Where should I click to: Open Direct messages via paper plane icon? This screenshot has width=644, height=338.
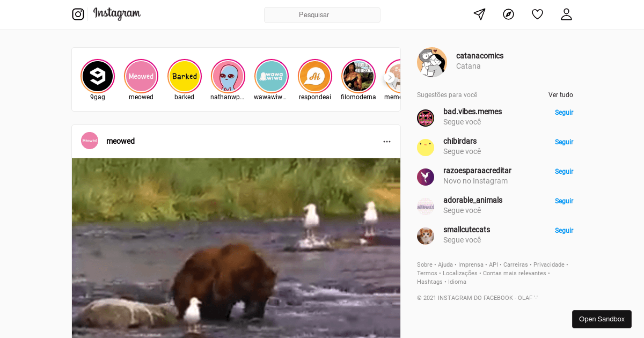479,14
